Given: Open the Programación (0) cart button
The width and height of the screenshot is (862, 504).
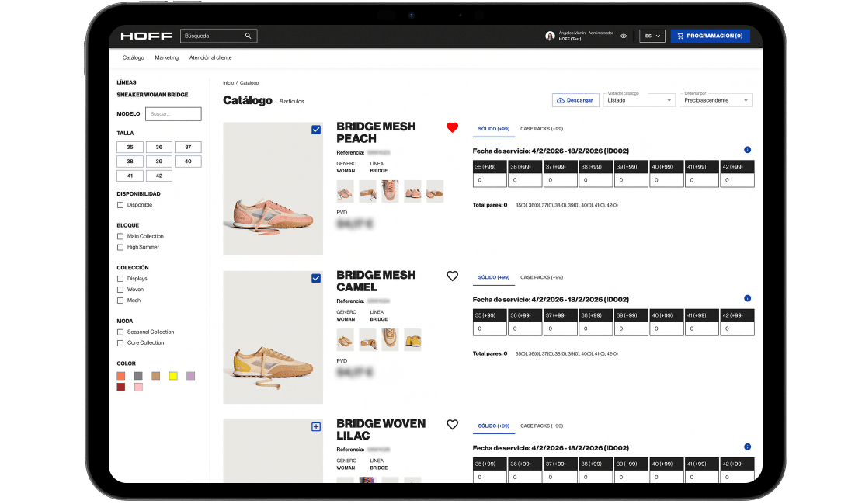Looking at the screenshot, I should coord(710,36).
